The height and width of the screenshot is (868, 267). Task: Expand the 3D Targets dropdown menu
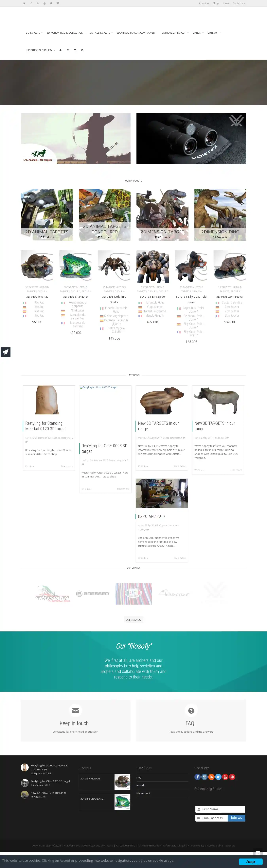pyautogui.click(x=34, y=33)
